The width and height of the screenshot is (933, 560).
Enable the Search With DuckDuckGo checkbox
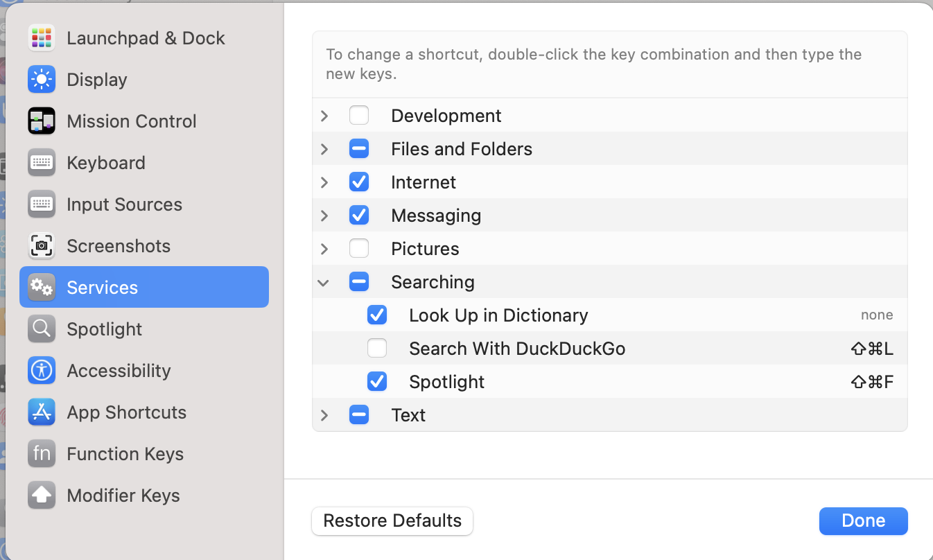[x=377, y=348]
